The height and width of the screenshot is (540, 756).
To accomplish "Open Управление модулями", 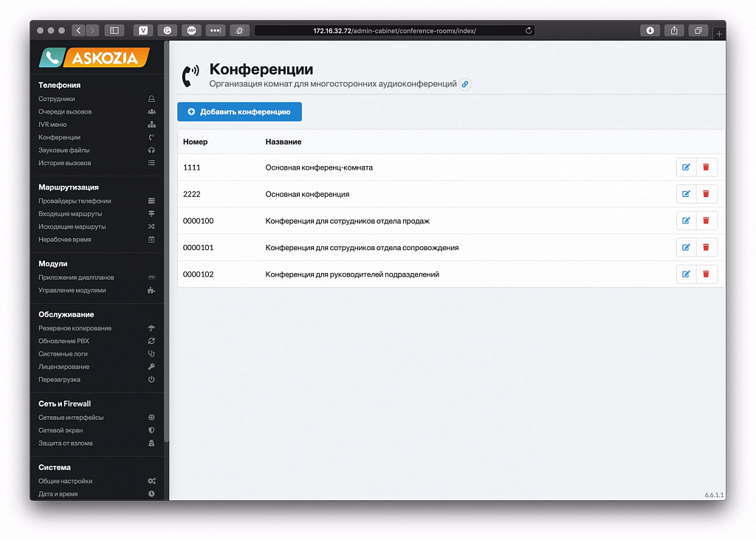I will pos(97,291).
